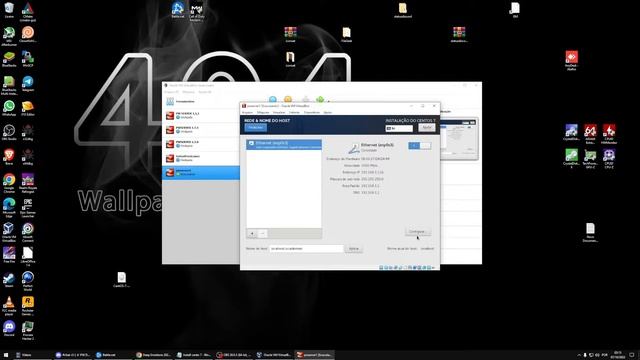Click the blue New toolbar icon in VirtualBox Manager
The height and width of the screenshot is (360, 640).
pyautogui.click(x=273, y=99)
